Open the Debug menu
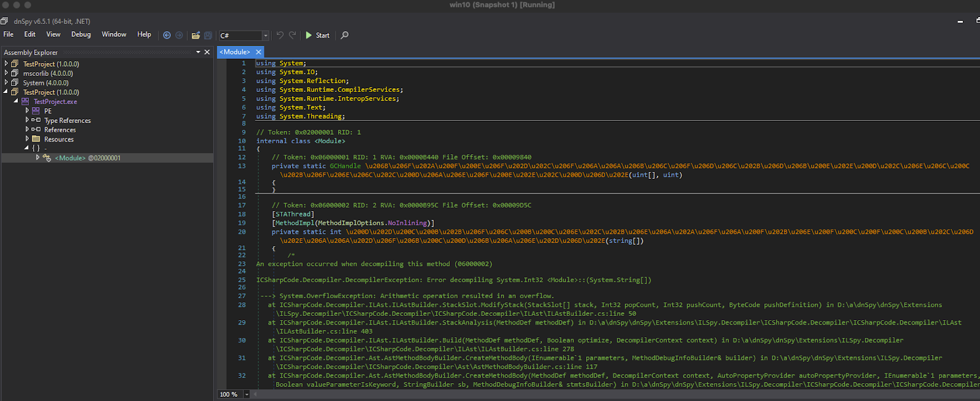This screenshot has height=401, width=980. tap(81, 34)
